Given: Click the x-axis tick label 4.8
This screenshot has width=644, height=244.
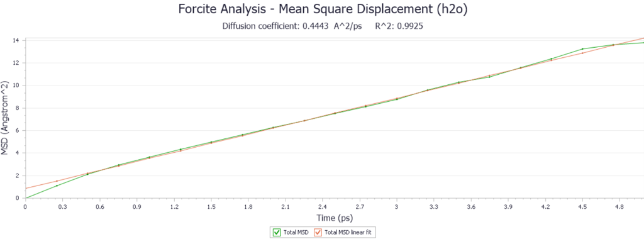Looking at the screenshot, I should point(619,208).
